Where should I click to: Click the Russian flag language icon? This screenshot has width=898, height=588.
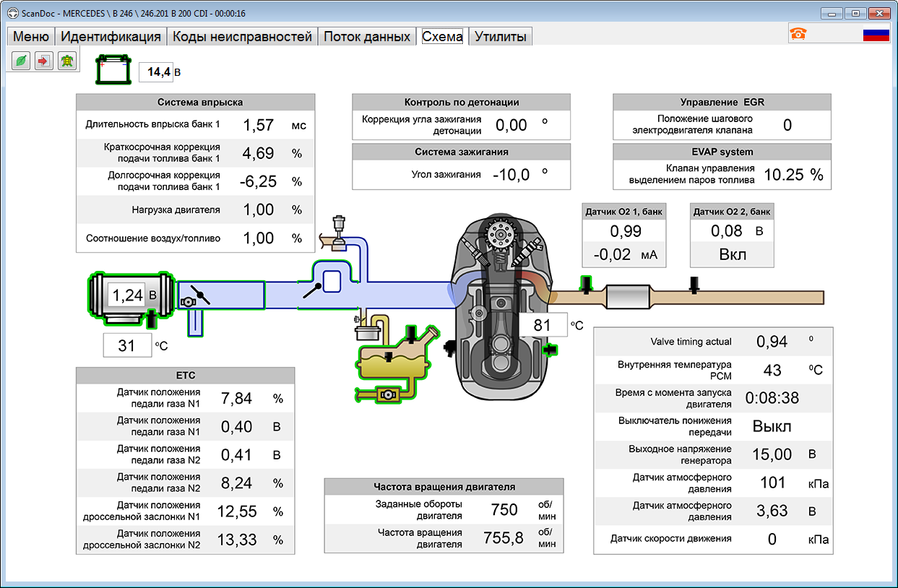(x=876, y=33)
